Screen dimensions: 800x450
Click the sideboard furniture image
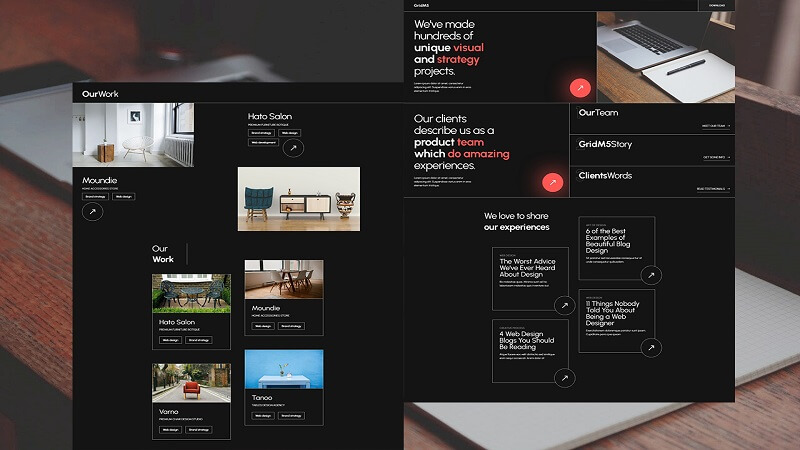pos(298,198)
